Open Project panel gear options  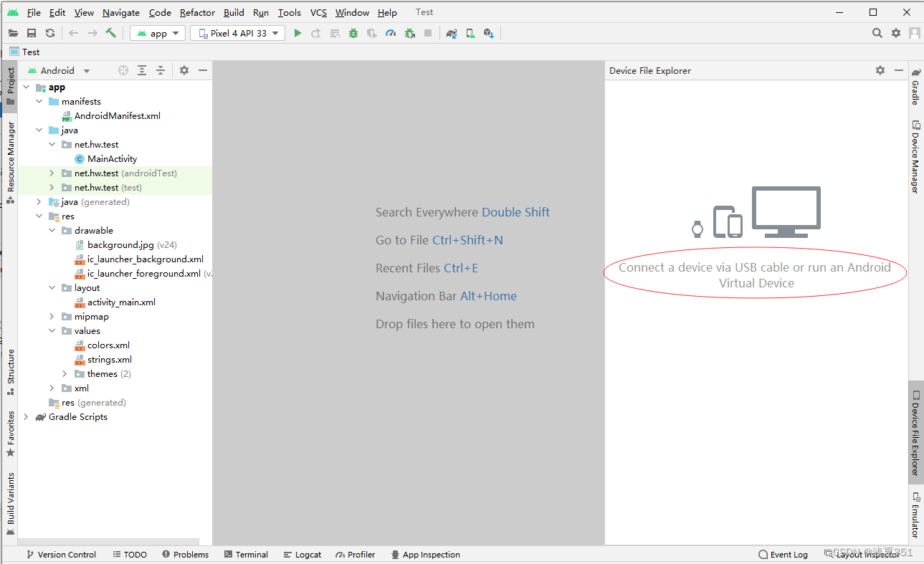[184, 70]
